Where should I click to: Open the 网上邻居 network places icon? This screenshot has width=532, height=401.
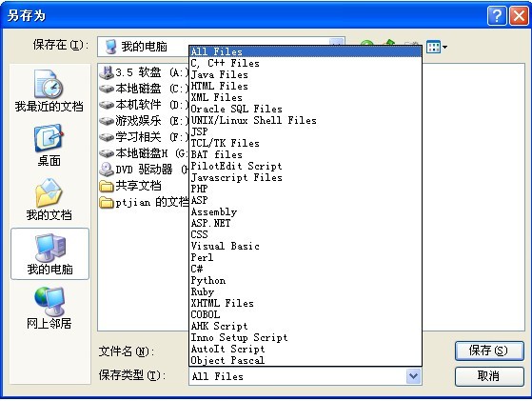[49, 309]
